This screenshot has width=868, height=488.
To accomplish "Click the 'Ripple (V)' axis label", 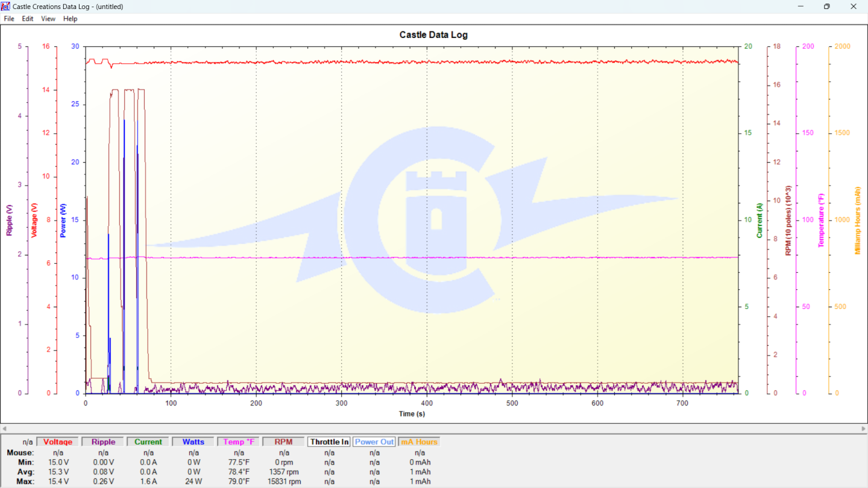I will [9, 220].
